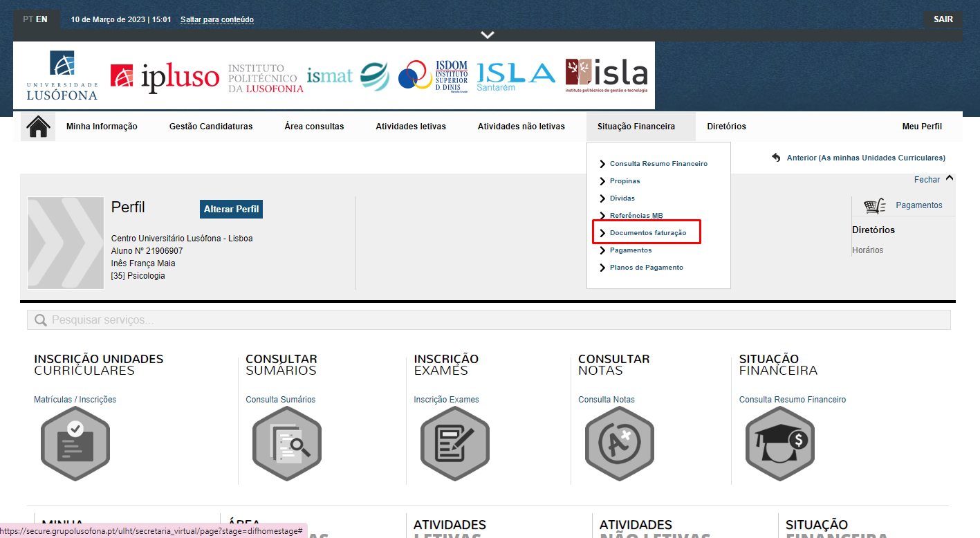Collapse profile panel with Fechar arrow
980x538 pixels.
coord(950,178)
